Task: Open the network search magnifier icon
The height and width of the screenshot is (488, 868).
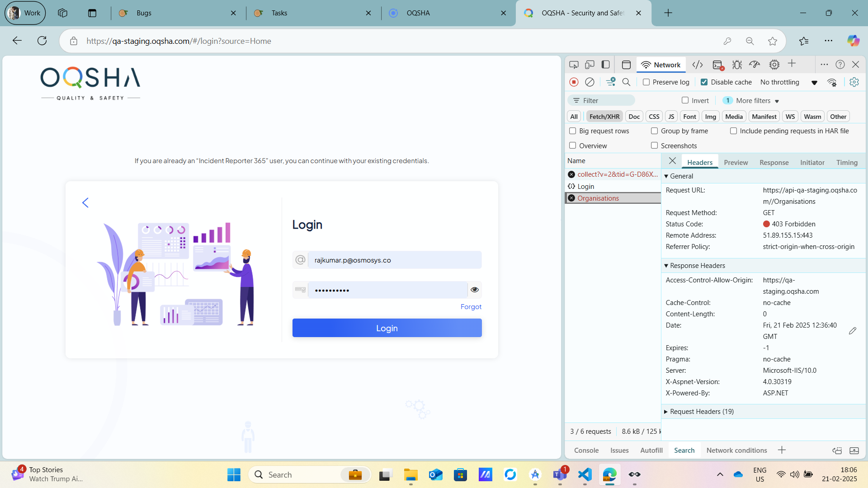Action: pyautogui.click(x=626, y=82)
